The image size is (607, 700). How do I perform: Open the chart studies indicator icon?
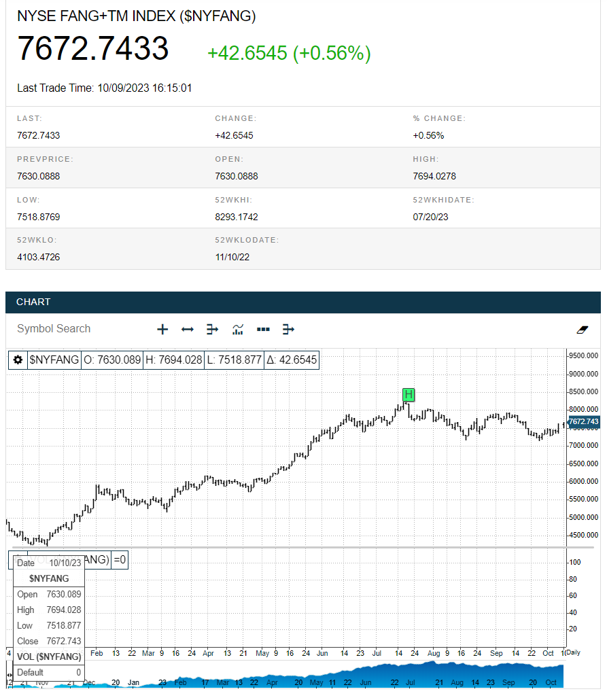(238, 330)
